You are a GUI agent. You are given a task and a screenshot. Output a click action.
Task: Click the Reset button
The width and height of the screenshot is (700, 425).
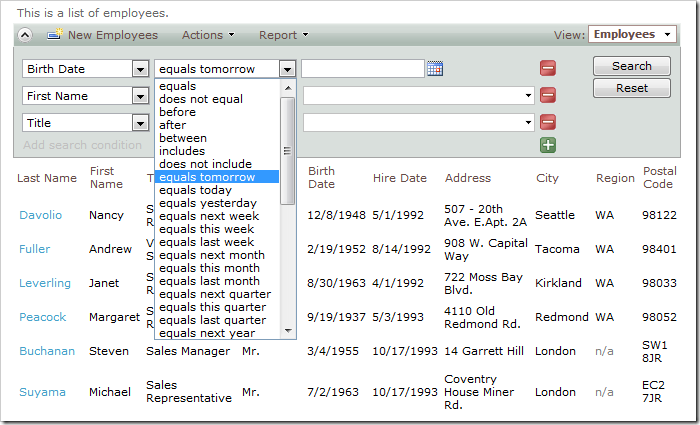click(x=632, y=88)
